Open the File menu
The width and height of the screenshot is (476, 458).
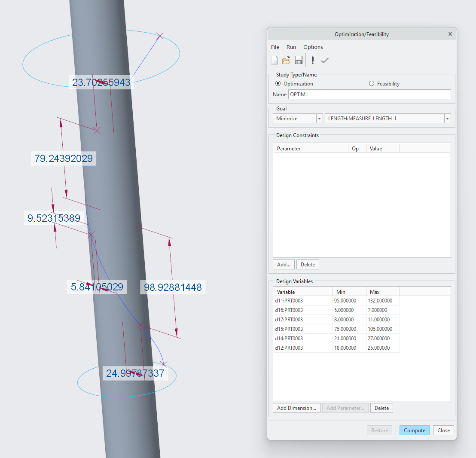point(275,47)
